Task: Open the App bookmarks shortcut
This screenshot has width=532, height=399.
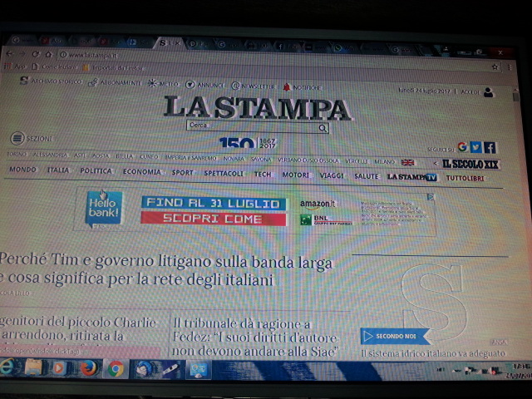Action: pyautogui.click(x=15, y=66)
